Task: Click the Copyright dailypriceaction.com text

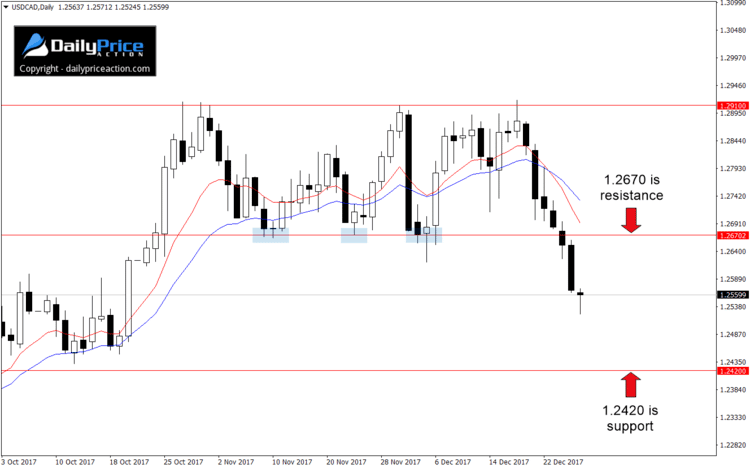Action: tap(85, 69)
